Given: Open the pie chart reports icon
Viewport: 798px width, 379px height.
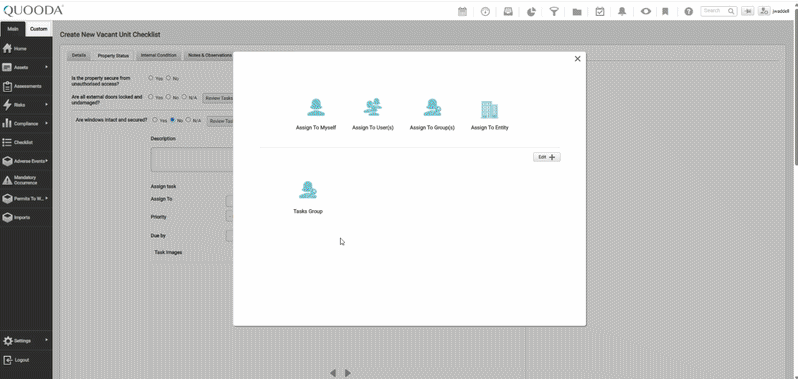Looking at the screenshot, I should point(531,11).
